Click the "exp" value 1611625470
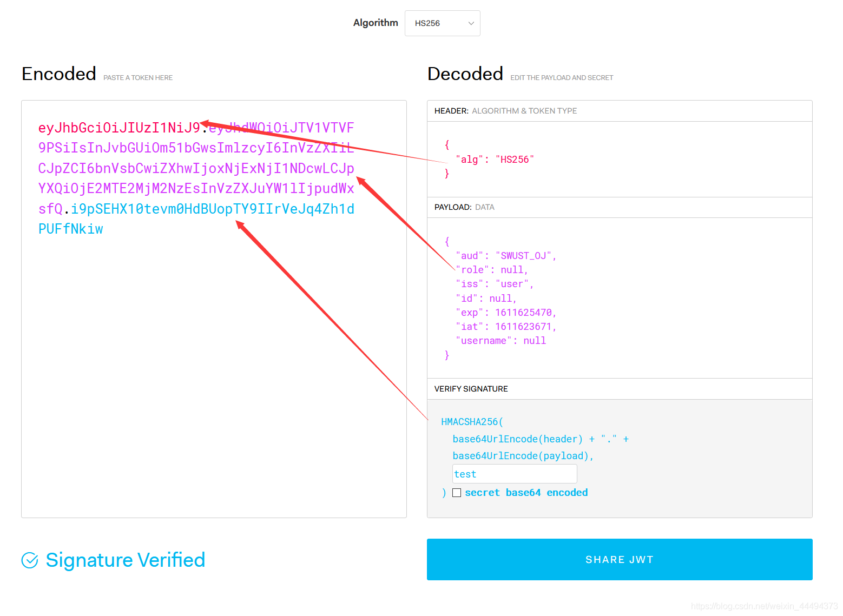 pyautogui.click(x=523, y=312)
